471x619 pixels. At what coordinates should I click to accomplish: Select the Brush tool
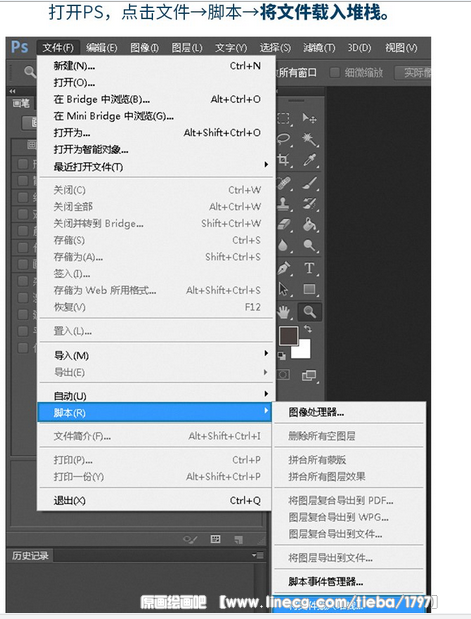tap(310, 183)
